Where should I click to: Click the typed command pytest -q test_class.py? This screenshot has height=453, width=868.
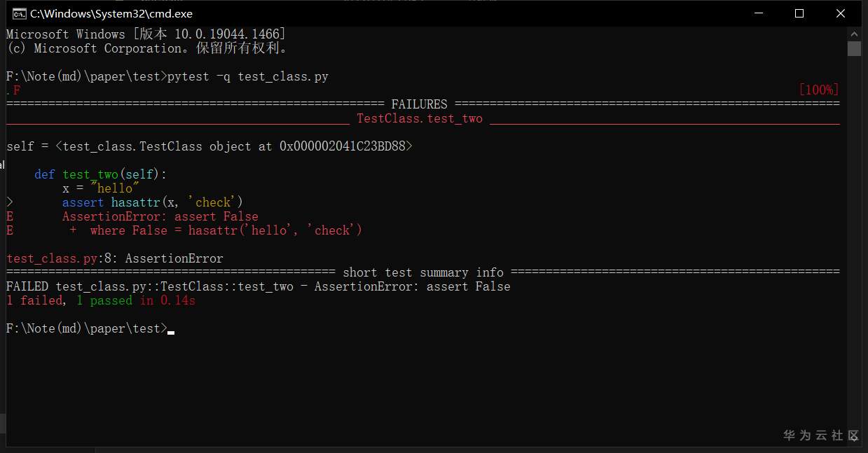pyautogui.click(x=248, y=76)
